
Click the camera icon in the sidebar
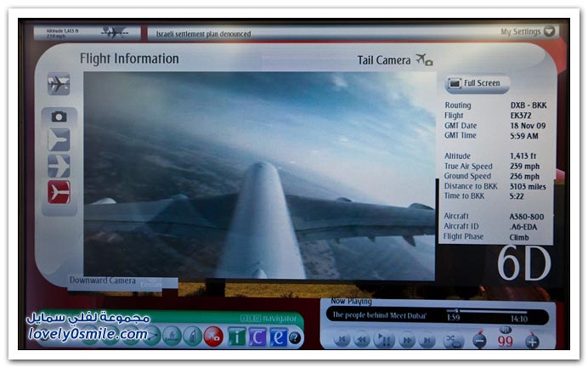coord(59,116)
